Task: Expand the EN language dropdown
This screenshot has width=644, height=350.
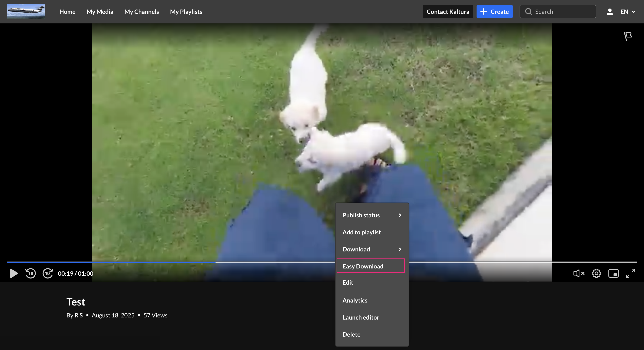Action: pos(628,12)
